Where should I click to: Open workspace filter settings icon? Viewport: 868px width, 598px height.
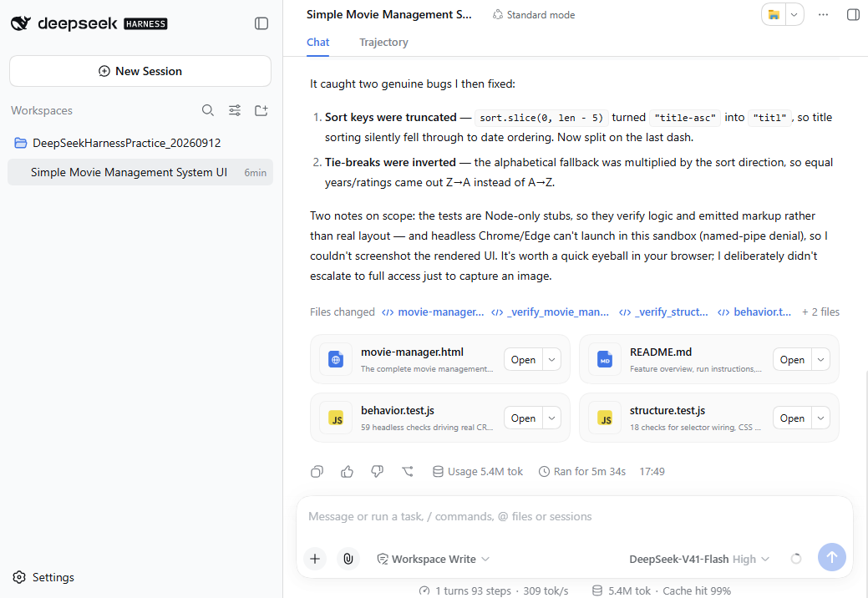click(x=235, y=110)
